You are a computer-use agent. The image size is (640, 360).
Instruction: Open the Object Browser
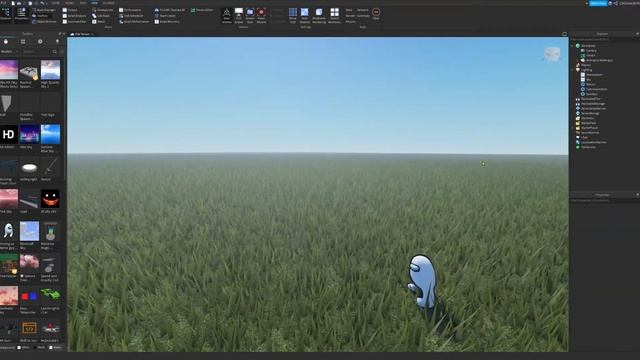pos(44,21)
